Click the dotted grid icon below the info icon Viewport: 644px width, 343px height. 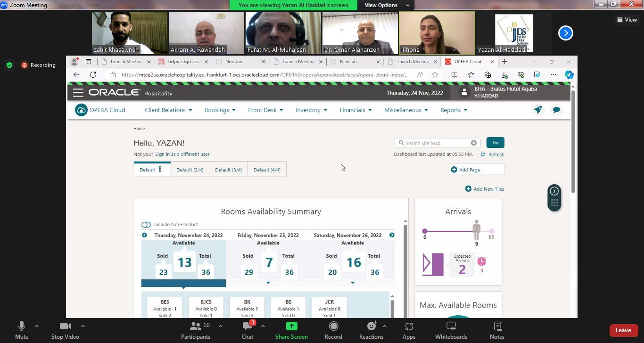click(554, 204)
